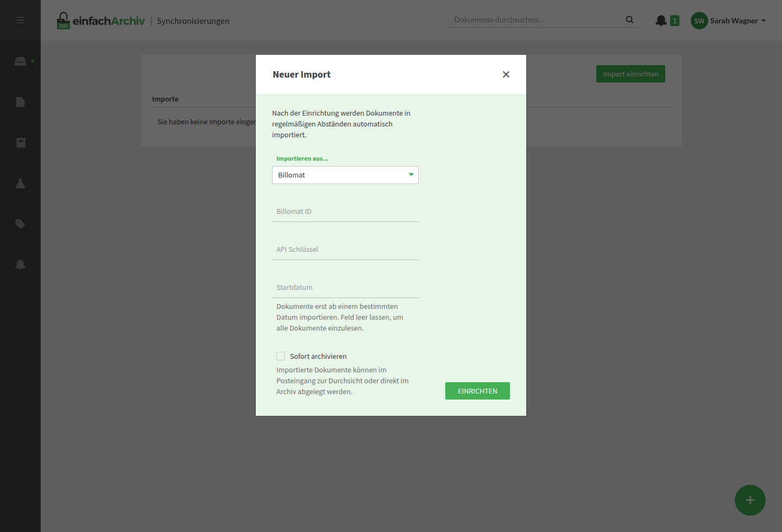Viewport: 782px width, 532px height.
Task: Click the Importe section heading
Action: [165, 99]
